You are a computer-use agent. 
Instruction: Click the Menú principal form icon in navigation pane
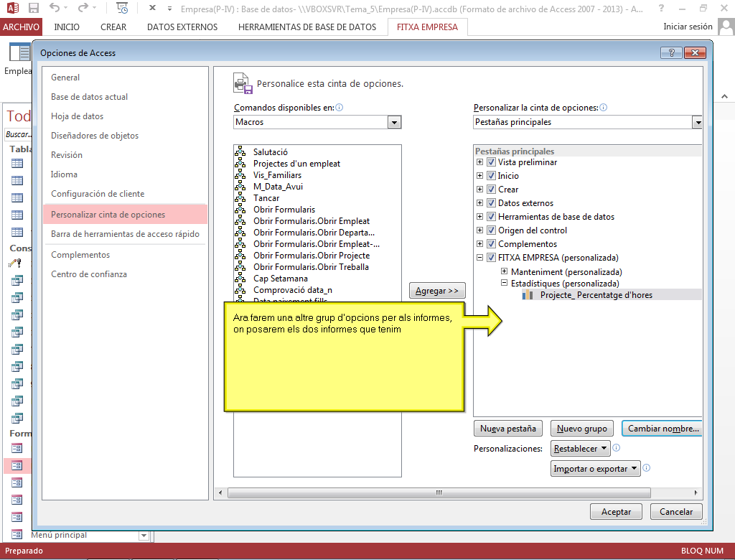pyautogui.click(x=17, y=534)
